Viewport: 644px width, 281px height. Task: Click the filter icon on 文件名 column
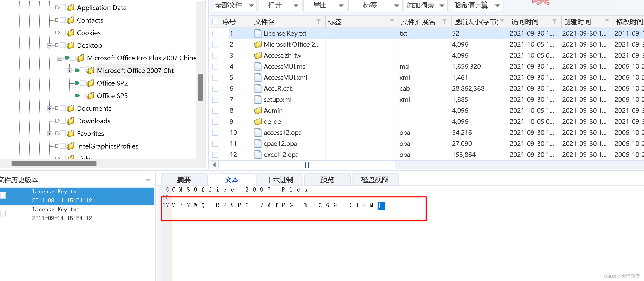(319, 22)
